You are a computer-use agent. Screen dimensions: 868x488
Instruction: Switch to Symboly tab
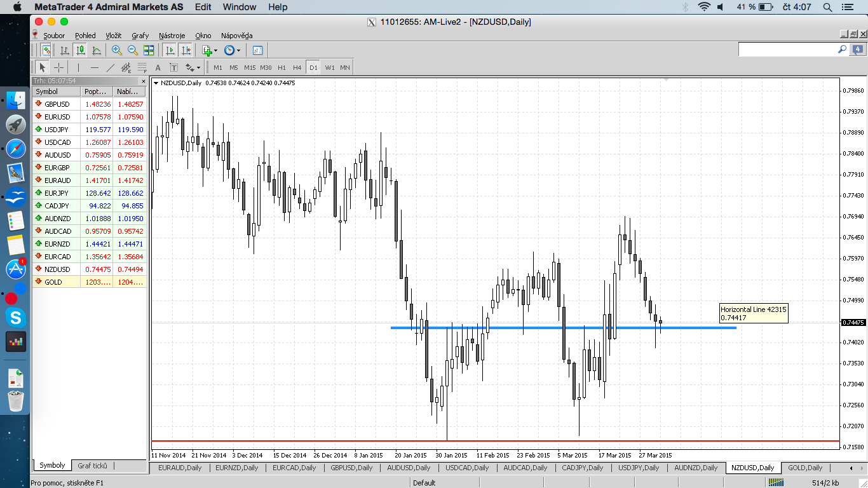(52, 466)
